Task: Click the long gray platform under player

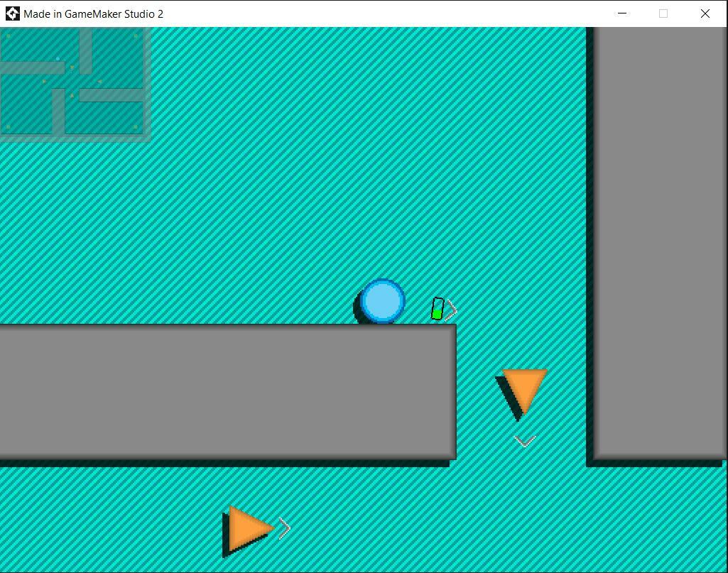Action: (227, 391)
